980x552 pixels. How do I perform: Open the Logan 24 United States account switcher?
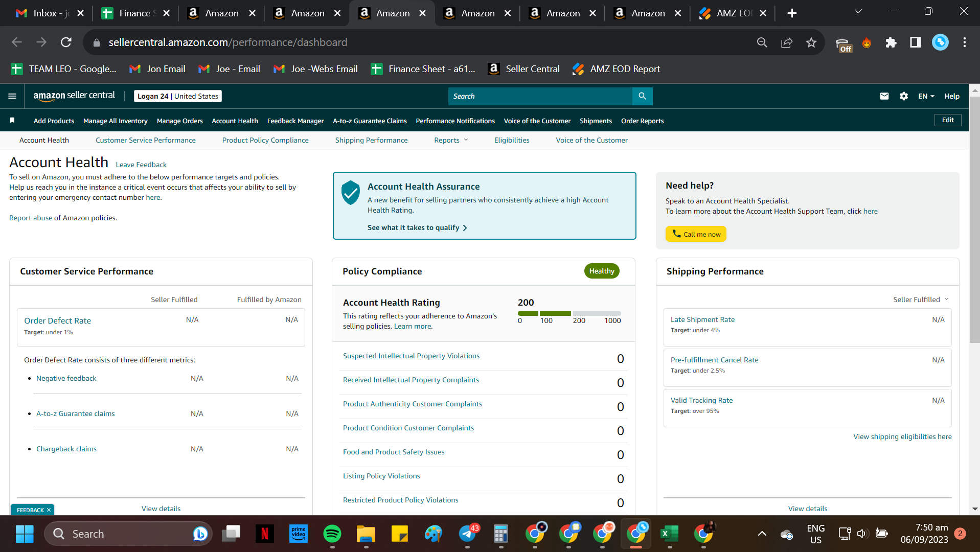tap(178, 96)
